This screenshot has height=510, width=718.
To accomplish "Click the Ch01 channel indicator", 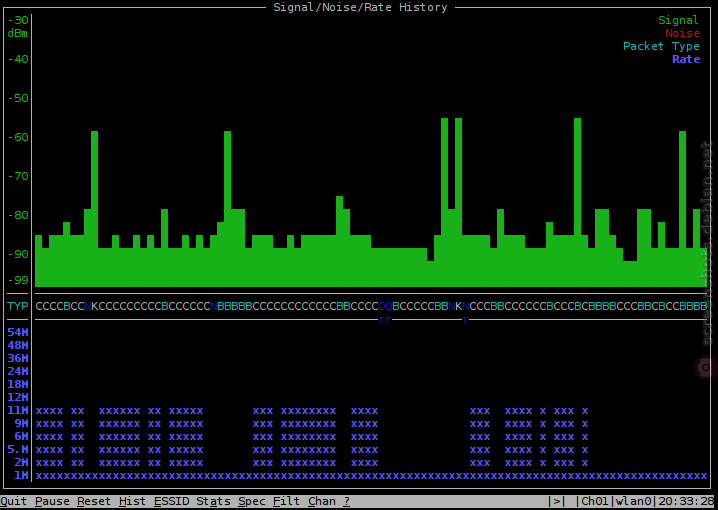I will pyautogui.click(x=595, y=501).
